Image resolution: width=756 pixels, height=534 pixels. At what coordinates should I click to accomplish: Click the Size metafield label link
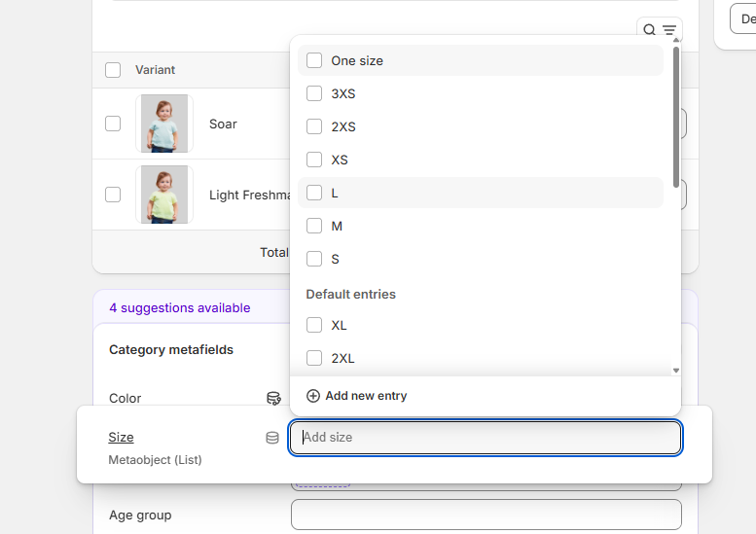point(121,437)
